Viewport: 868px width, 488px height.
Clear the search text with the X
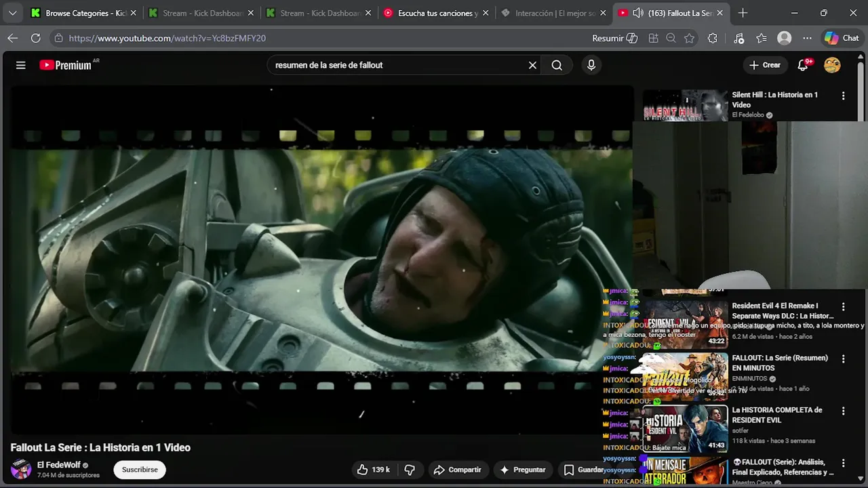pos(532,65)
